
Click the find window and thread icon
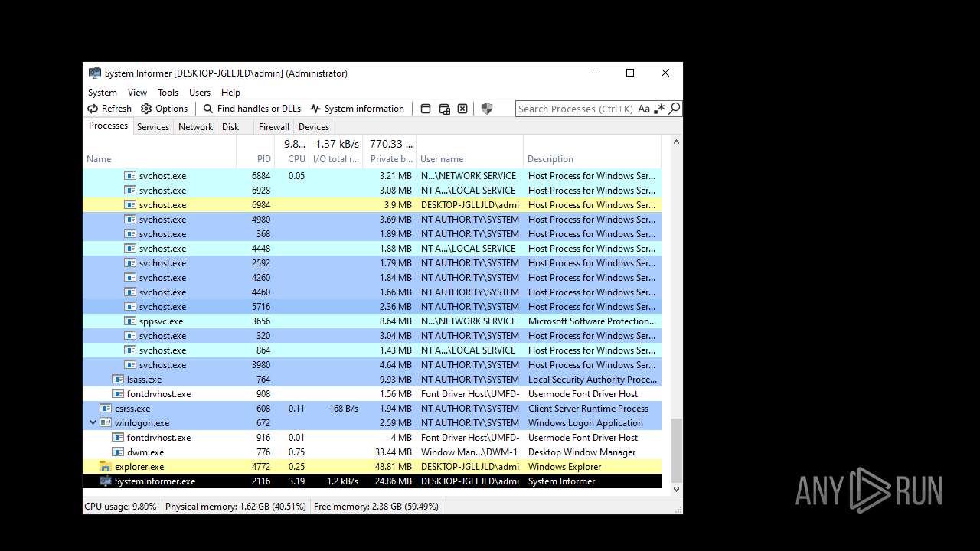pyautogui.click(x=444, y=109)
